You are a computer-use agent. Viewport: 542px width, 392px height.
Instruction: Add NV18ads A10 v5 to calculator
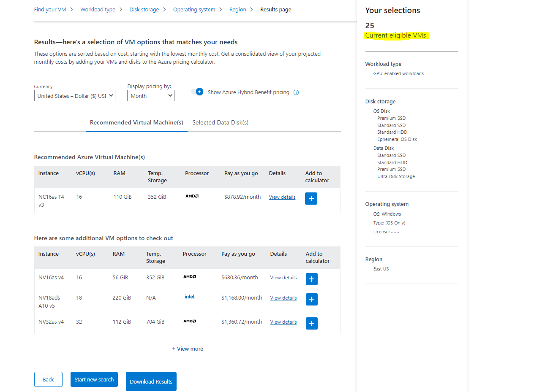pos(311,299)
